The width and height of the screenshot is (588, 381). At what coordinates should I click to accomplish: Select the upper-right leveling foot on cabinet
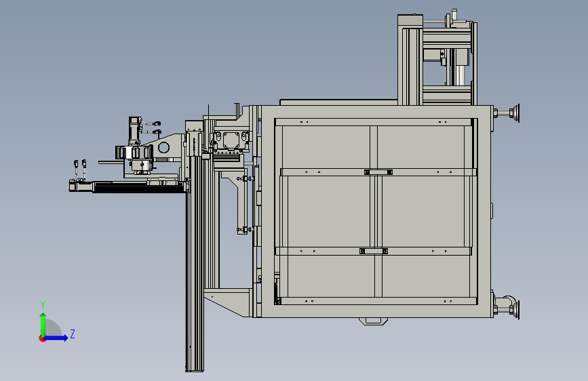tap(507, 113)
